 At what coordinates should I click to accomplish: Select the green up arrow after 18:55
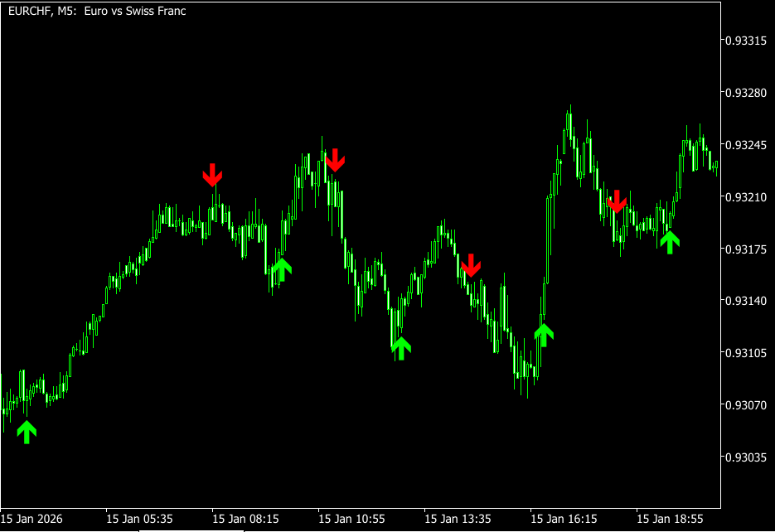[670, 243]
